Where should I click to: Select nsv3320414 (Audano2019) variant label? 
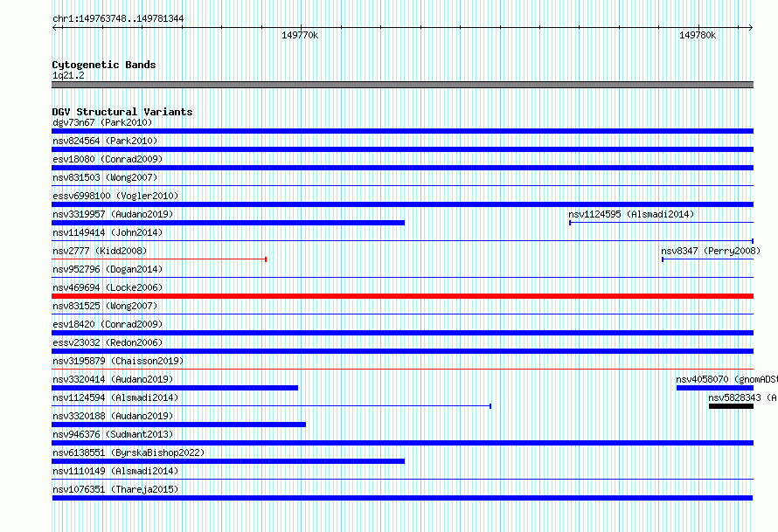[x=113, y=379]
